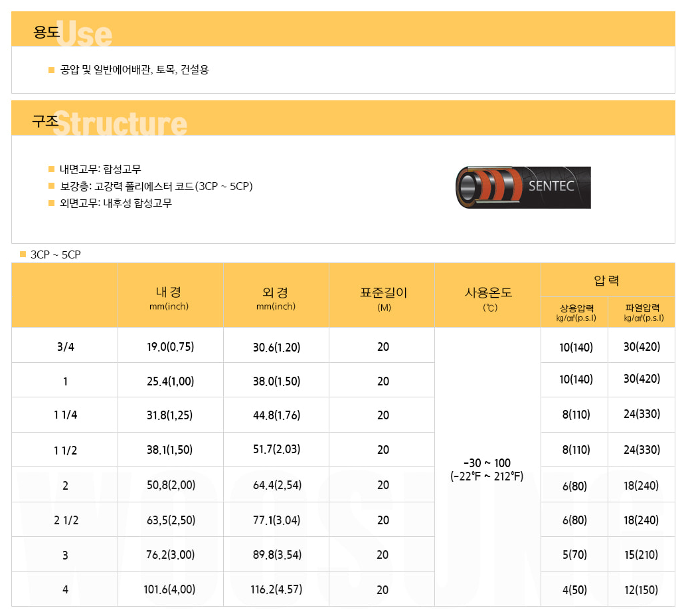Click the working pressure cell 5(70)

coord(574,555)
